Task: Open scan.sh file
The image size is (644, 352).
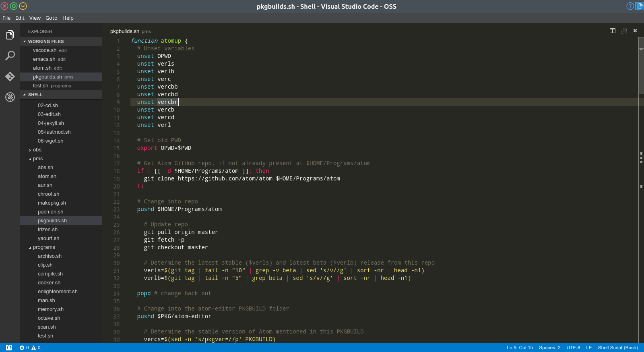Action: point(61,327)
